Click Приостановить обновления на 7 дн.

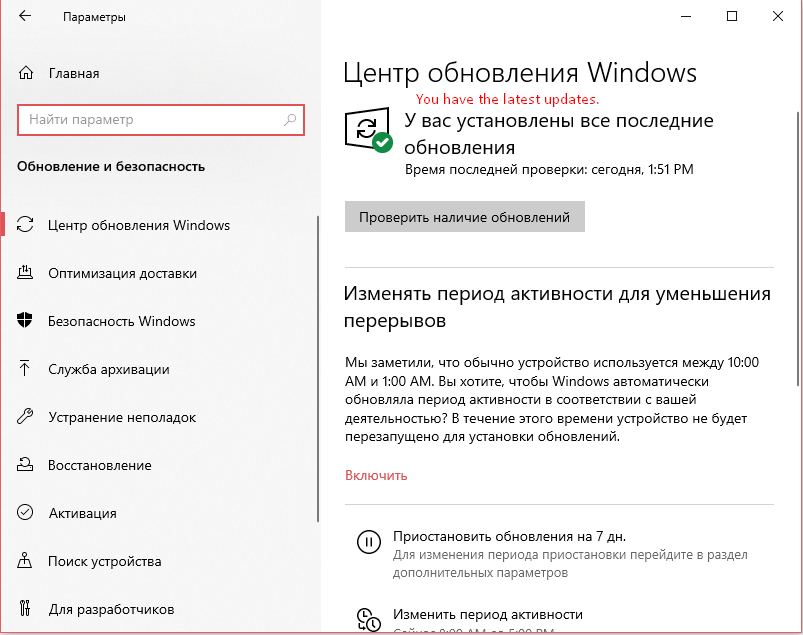(510, 536)
